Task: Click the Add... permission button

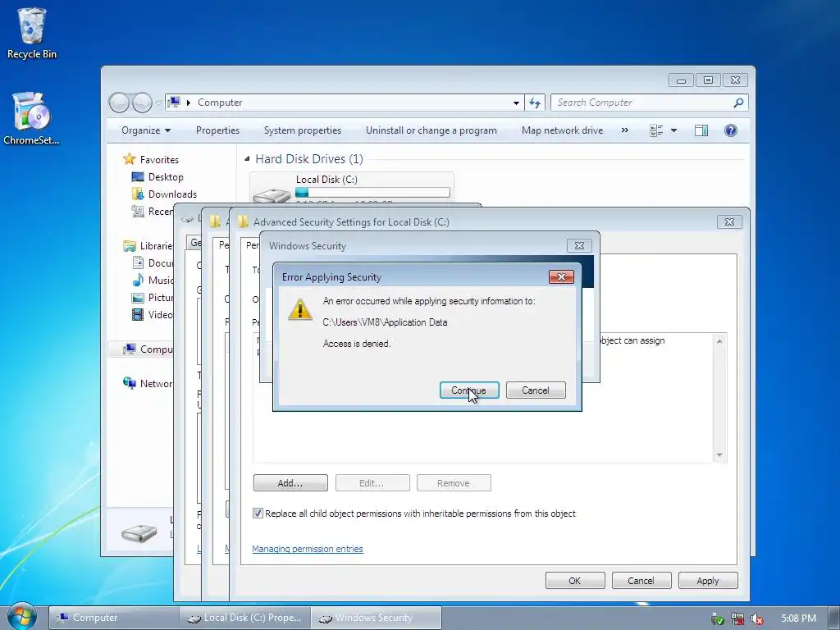Action: click(290, 482)
